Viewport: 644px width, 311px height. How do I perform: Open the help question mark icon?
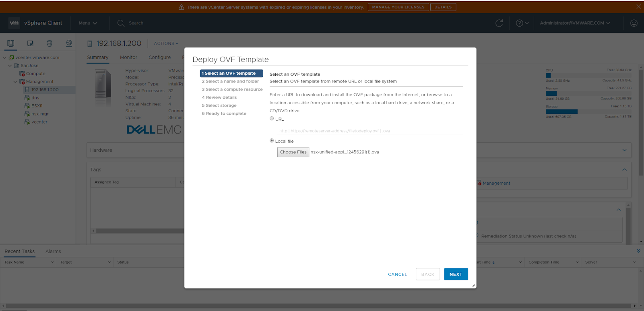(519, 23)
